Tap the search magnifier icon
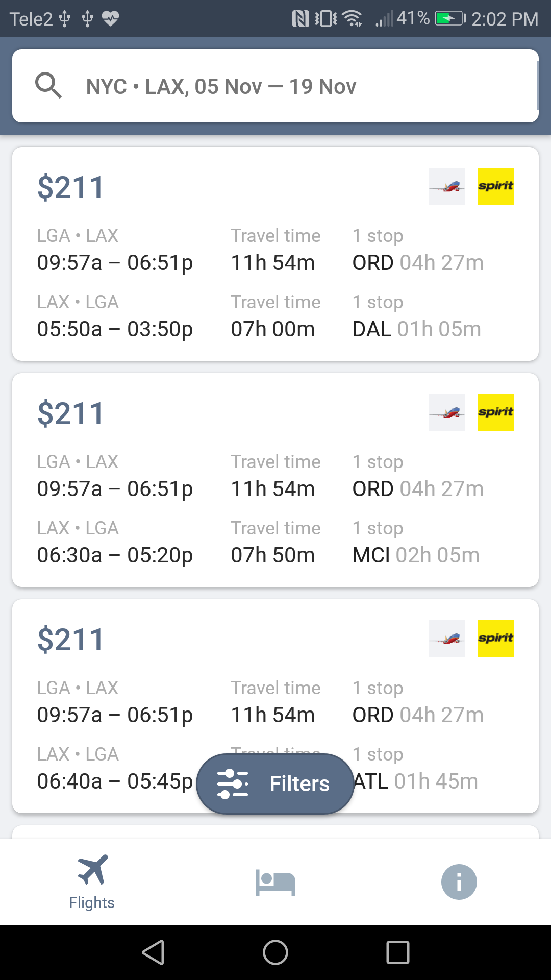This screenshot has width=551, height=980. 48,85
